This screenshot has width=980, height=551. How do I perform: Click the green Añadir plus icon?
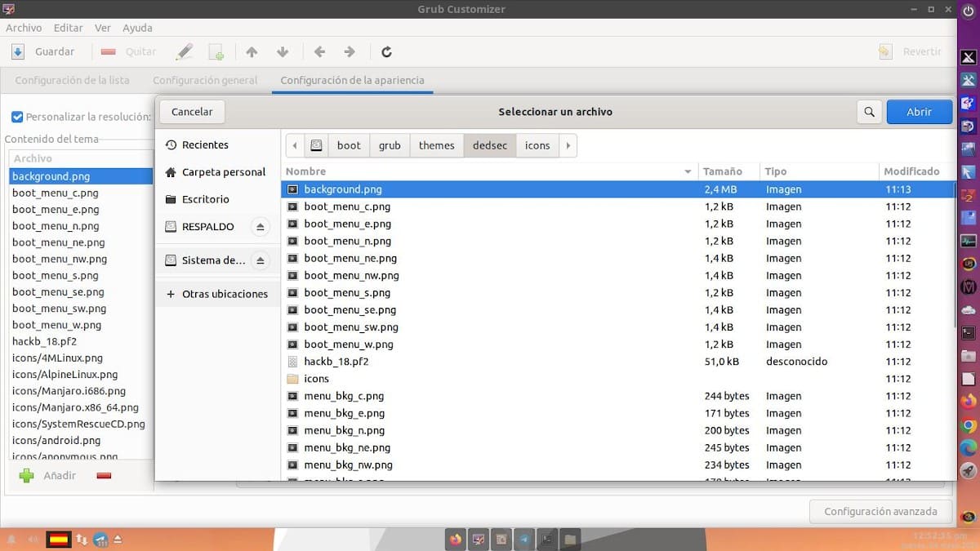click(26, 475)
